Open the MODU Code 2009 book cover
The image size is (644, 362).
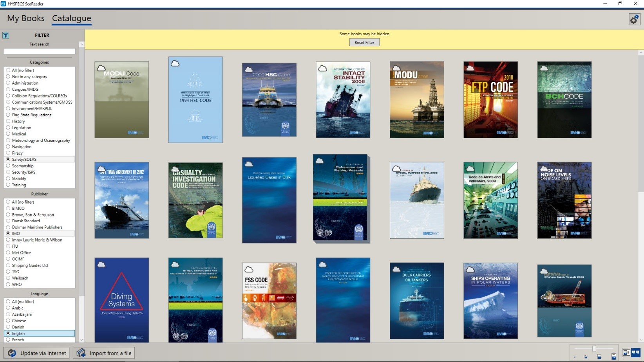417,99
